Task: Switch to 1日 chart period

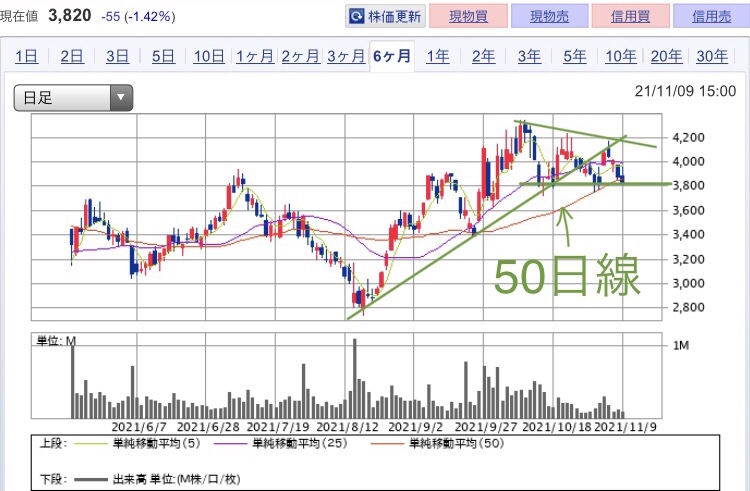Action: (x=26, y=56)
